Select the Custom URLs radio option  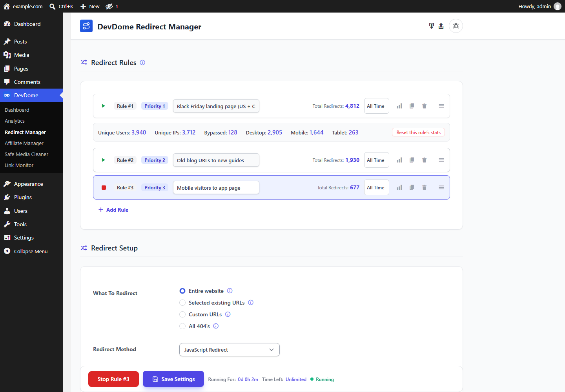click(x=182, y=314)
